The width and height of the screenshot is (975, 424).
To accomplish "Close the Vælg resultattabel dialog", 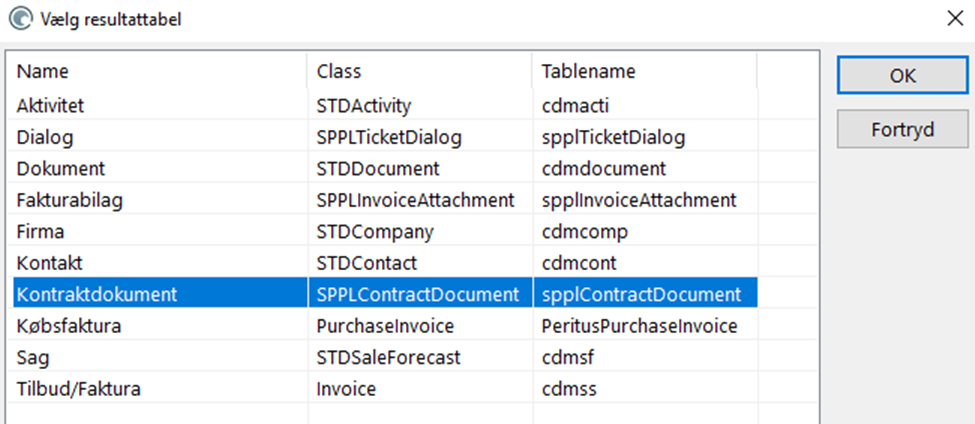I will (x=954, y=18).
